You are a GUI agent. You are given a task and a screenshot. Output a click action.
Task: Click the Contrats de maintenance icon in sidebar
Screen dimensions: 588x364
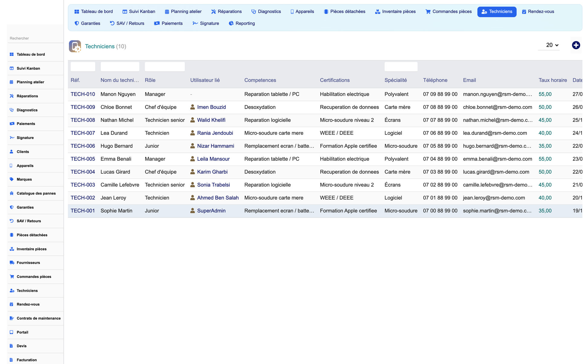12,318
